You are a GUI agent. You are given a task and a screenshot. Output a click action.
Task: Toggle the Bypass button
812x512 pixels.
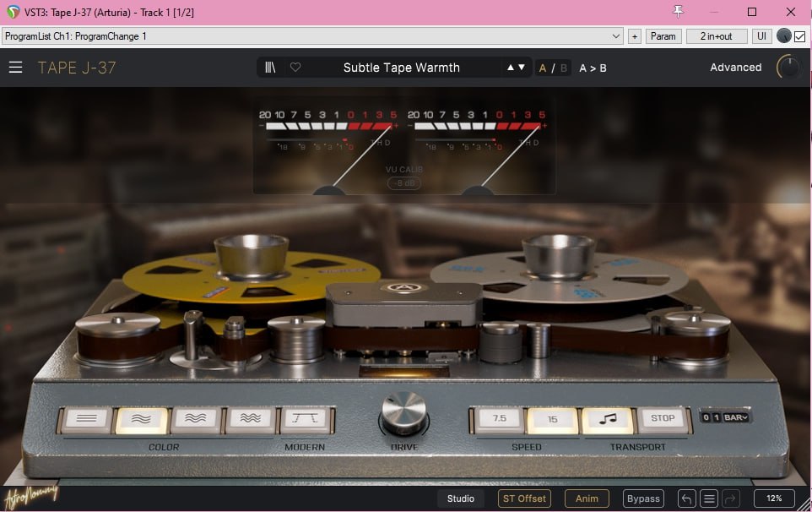pyautogui.click(x=643, y=498)
